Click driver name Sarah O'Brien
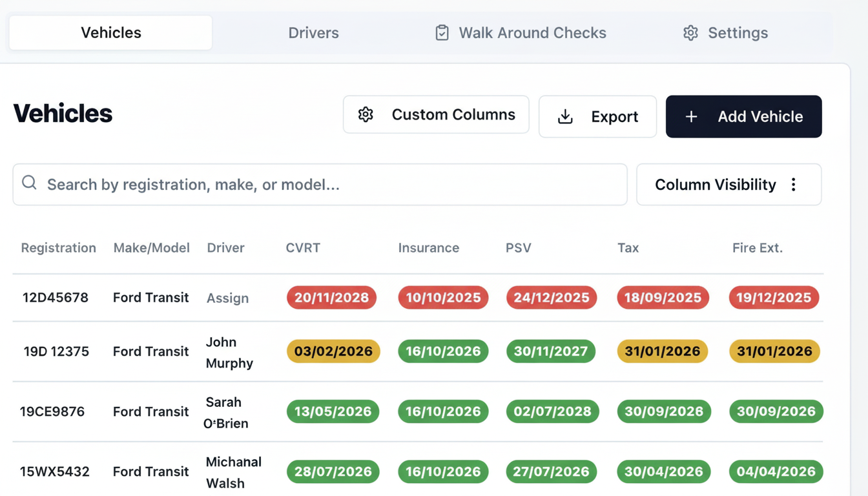Image resolution: width=868 pixels, height=496 pixels. pyautogui.click(x=227, y=413)
